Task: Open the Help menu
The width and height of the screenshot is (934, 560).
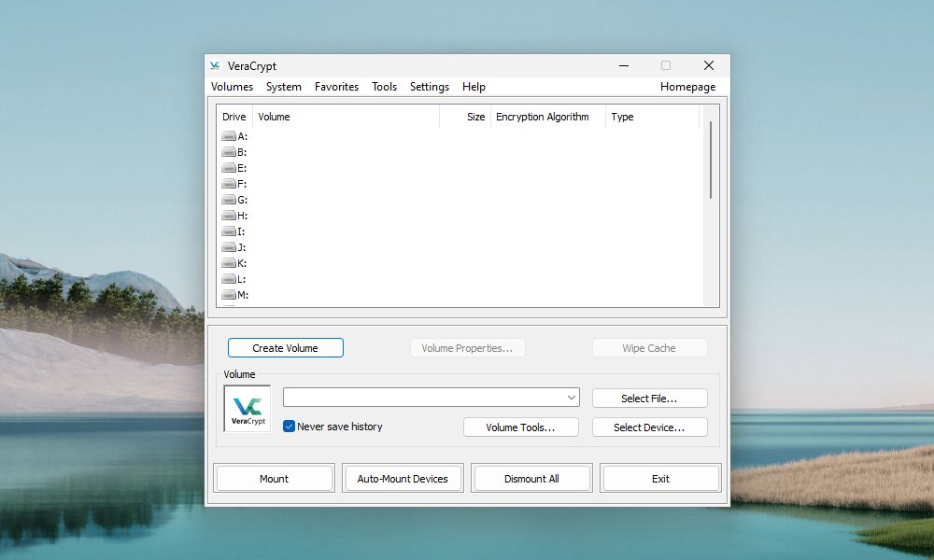Action: (474, 87)
